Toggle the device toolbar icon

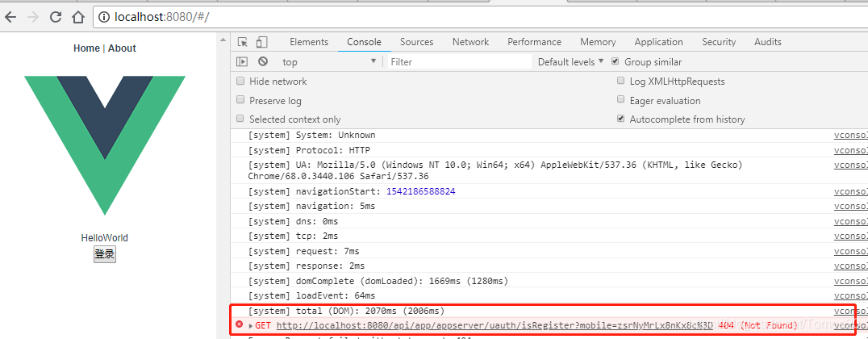coord(262,42)
